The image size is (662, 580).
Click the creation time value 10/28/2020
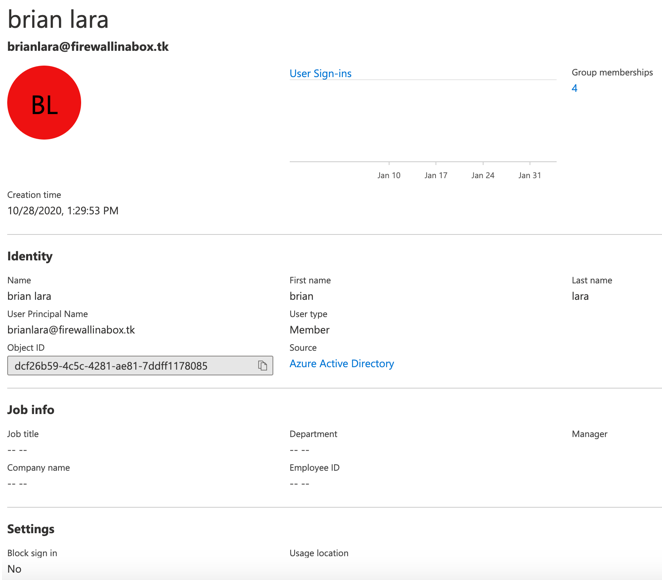click(x=63, y=211)
